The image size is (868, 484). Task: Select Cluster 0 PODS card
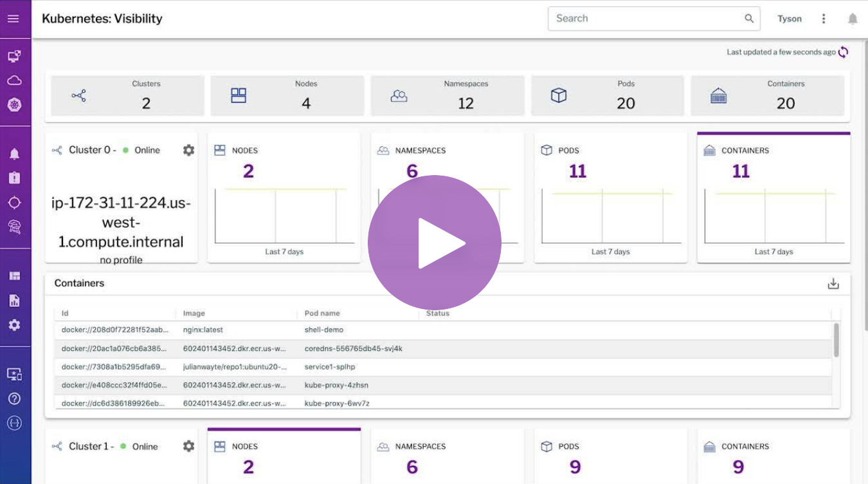[611, 198]
